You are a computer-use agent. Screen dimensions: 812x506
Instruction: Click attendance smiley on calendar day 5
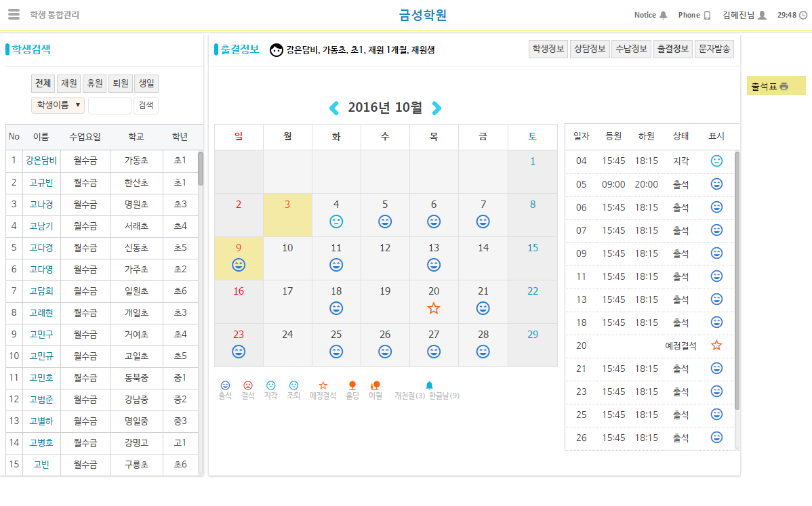point(385,222)
